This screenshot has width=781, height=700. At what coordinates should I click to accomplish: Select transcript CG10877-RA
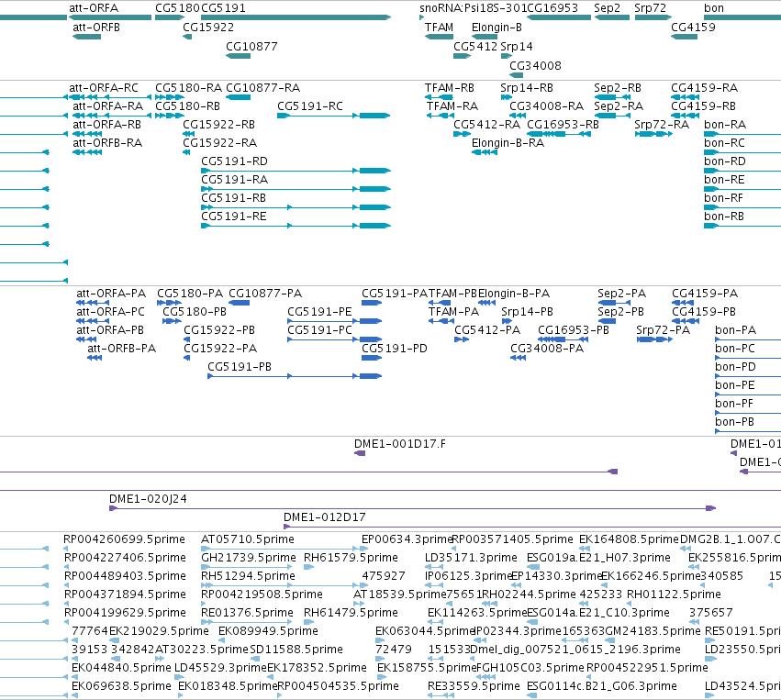coord(263,88)
